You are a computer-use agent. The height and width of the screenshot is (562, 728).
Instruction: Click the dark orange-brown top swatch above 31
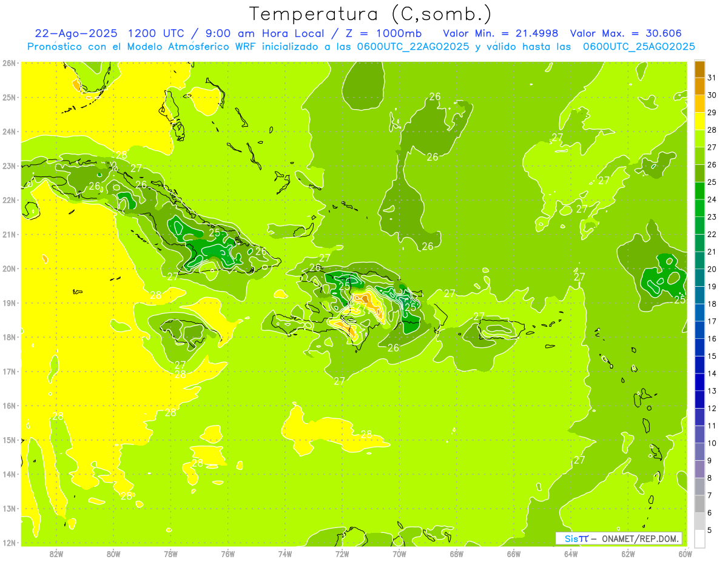[x=699, y=69]
